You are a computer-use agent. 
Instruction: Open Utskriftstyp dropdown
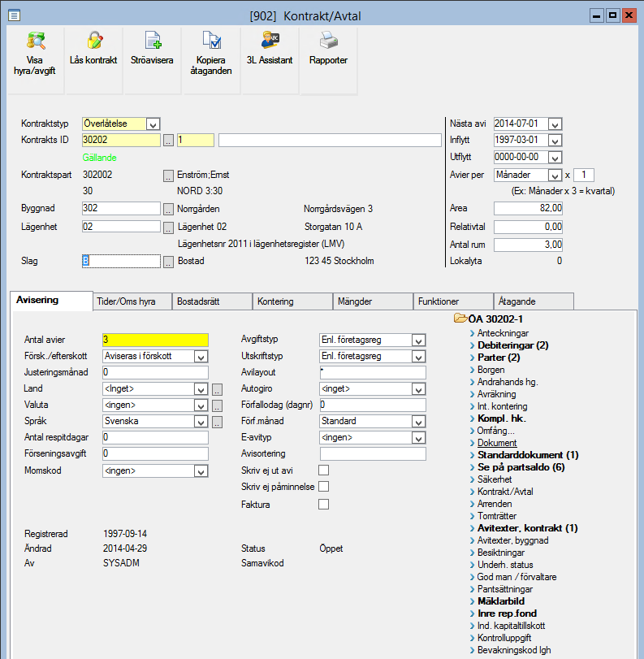coord(418,357)
